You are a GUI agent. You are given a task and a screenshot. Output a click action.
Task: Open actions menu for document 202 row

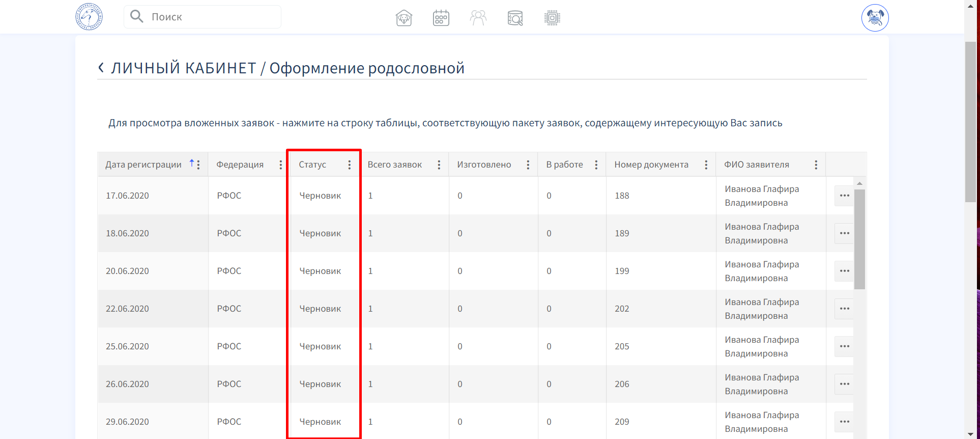(x=844, y=309)
